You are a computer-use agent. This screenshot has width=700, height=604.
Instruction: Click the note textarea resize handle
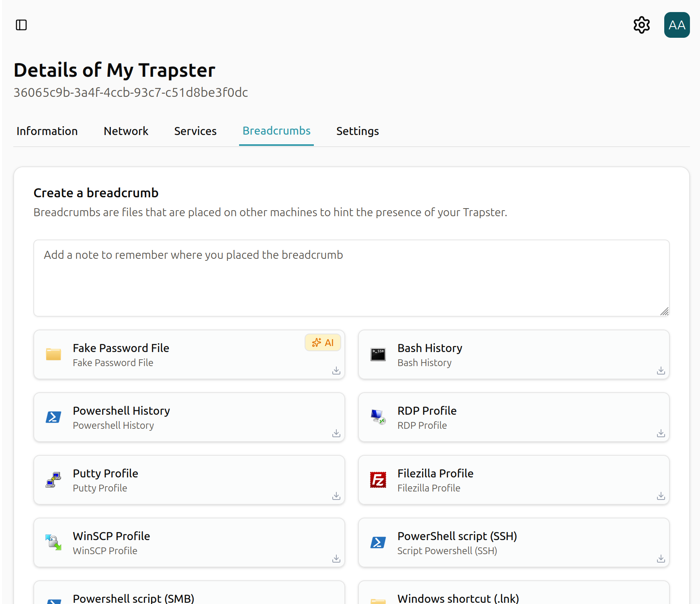coord(664,311)
